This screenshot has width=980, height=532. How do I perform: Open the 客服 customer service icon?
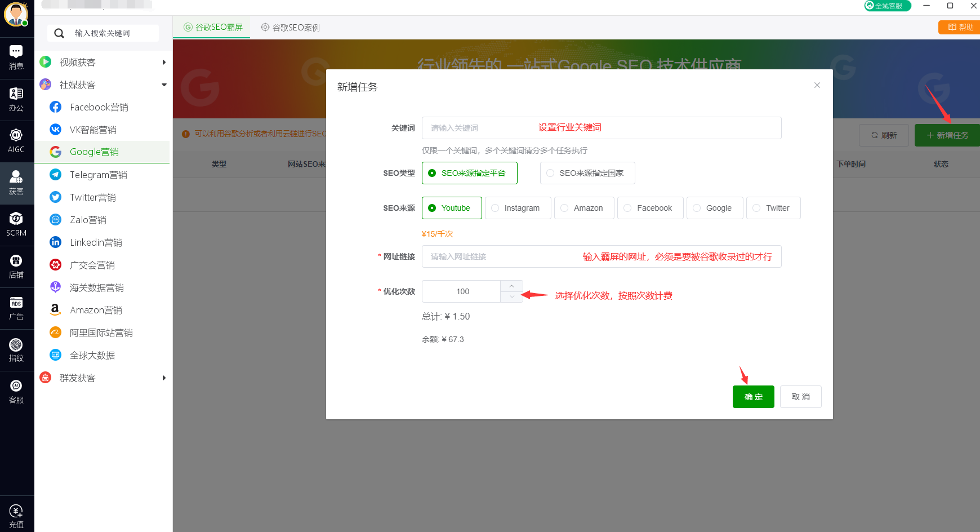[x=16, y=392]
